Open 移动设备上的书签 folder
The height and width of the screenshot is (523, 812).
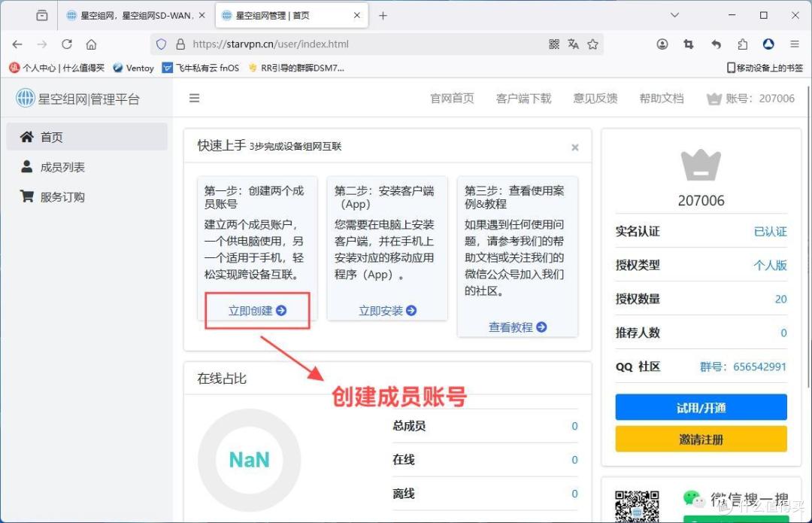(x=765, y=68)
